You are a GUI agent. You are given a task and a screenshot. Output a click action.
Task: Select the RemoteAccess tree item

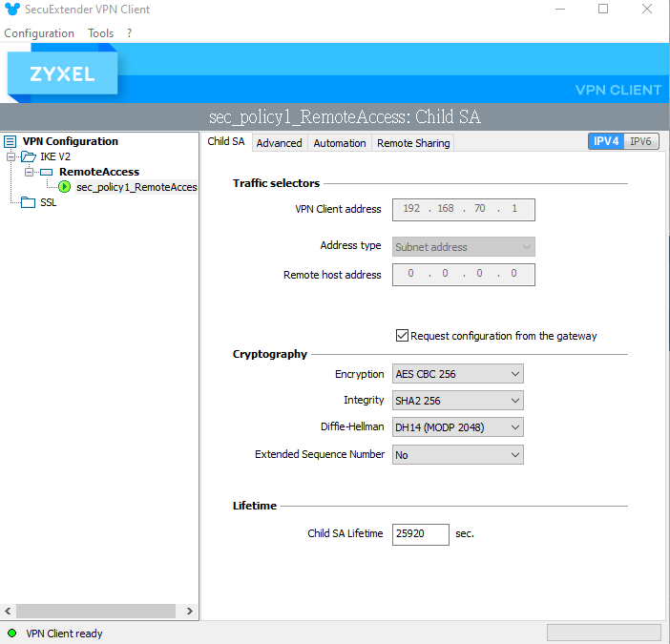point(99,172)
